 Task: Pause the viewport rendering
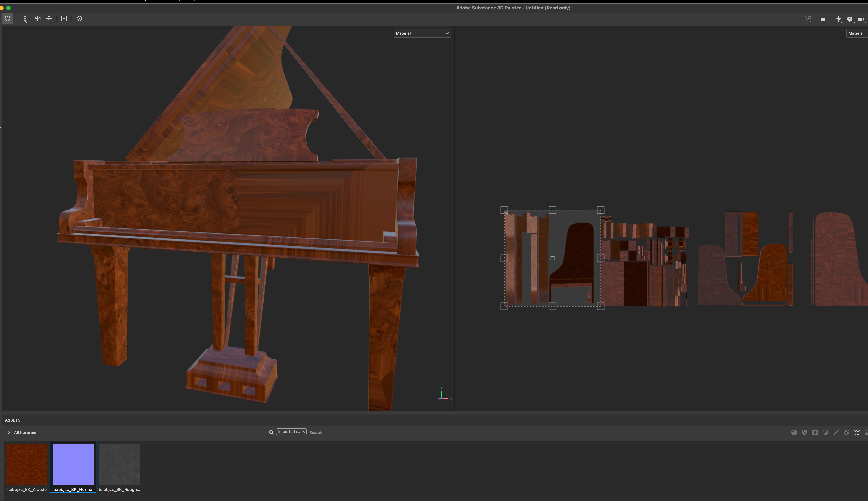[823, 19]
